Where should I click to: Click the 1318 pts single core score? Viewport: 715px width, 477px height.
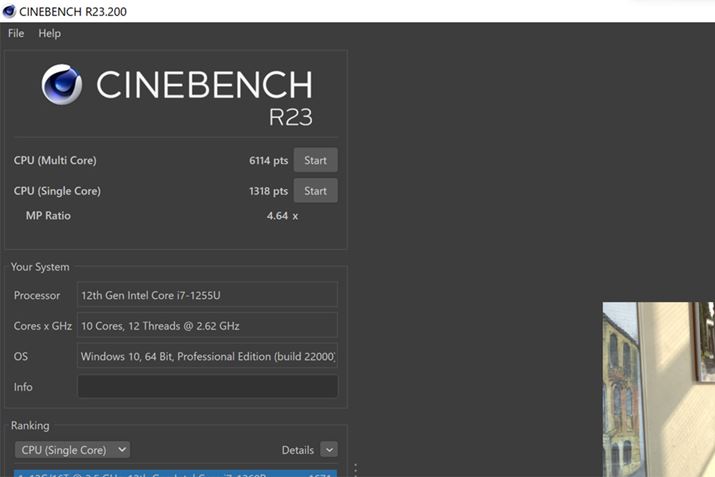pyautogui.click(x=269, y=191)
